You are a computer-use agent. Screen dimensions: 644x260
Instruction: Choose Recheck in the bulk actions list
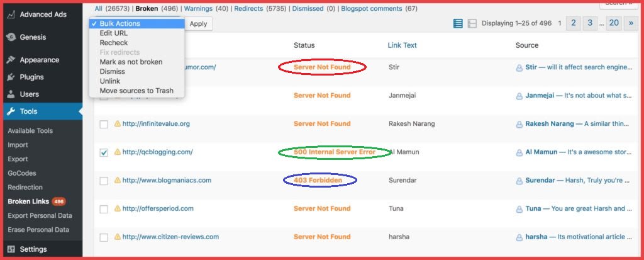click(136, 42)
